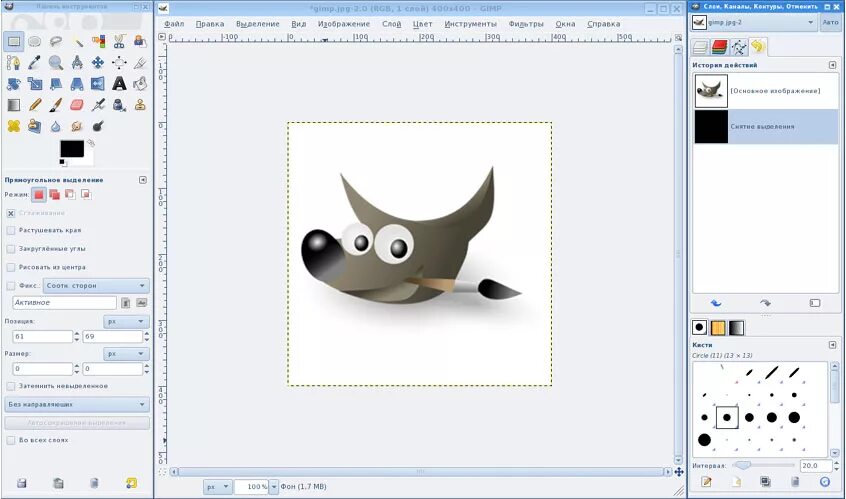The image size is (846, 499).
Task: Select the Clone stamp tool
Action: coord(140,105)
